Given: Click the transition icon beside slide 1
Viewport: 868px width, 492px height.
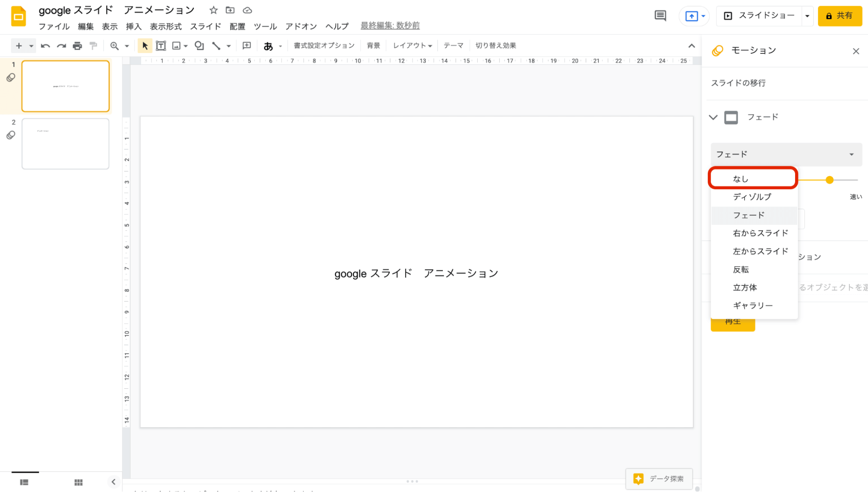Looking at the screenshot, I should [11, 78].
